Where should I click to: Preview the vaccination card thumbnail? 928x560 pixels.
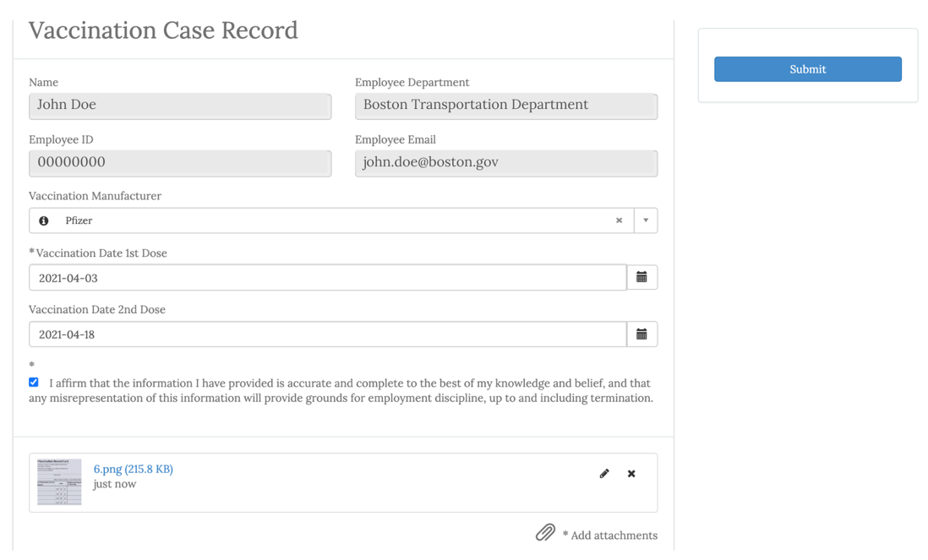[x=59, y=481]
